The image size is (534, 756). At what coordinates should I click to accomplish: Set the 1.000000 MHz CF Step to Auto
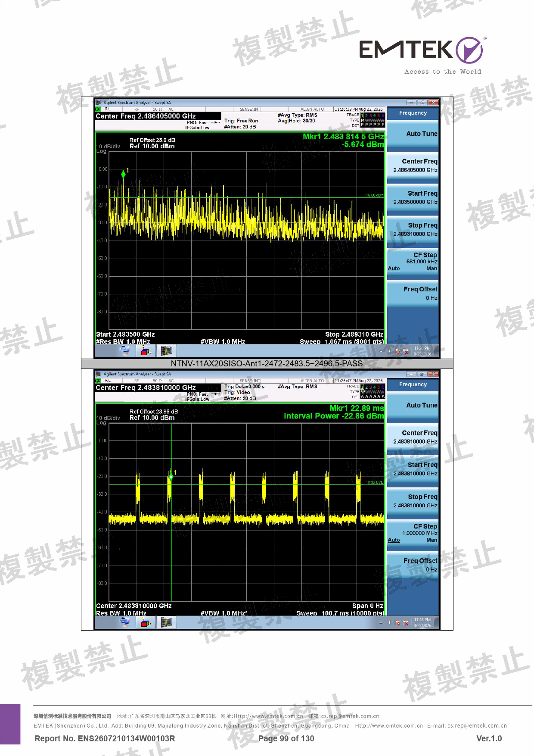[x=394, y=540]
